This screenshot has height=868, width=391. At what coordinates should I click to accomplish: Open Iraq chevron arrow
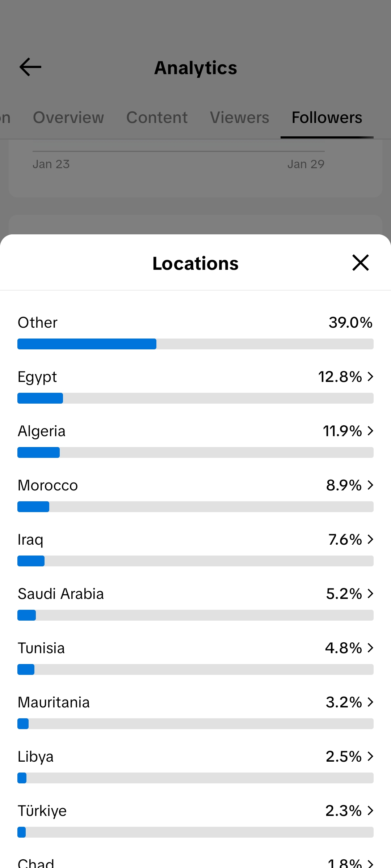tap(370, 540)
